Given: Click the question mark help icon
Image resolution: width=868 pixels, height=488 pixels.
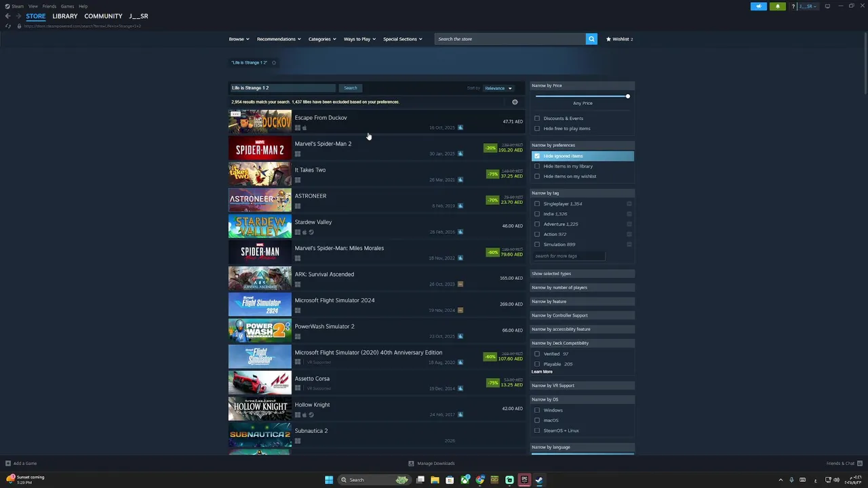Looking at the screenshot, I should [x=793, y=6].
